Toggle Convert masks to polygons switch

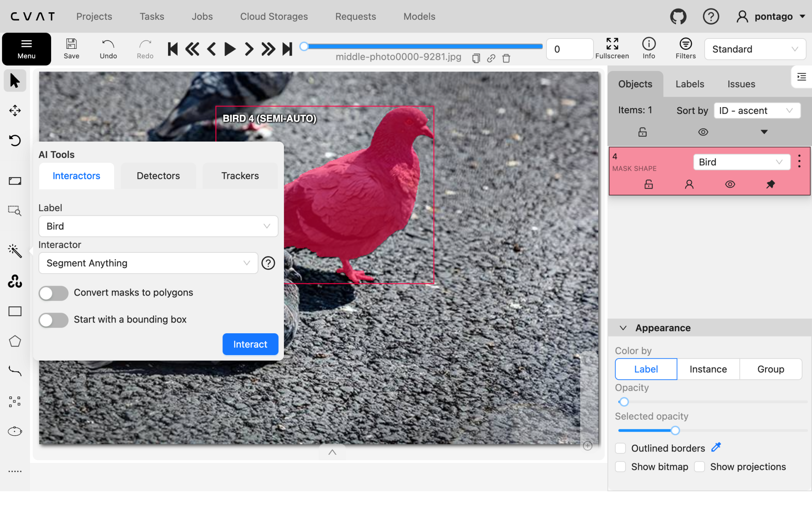point(54,293)
